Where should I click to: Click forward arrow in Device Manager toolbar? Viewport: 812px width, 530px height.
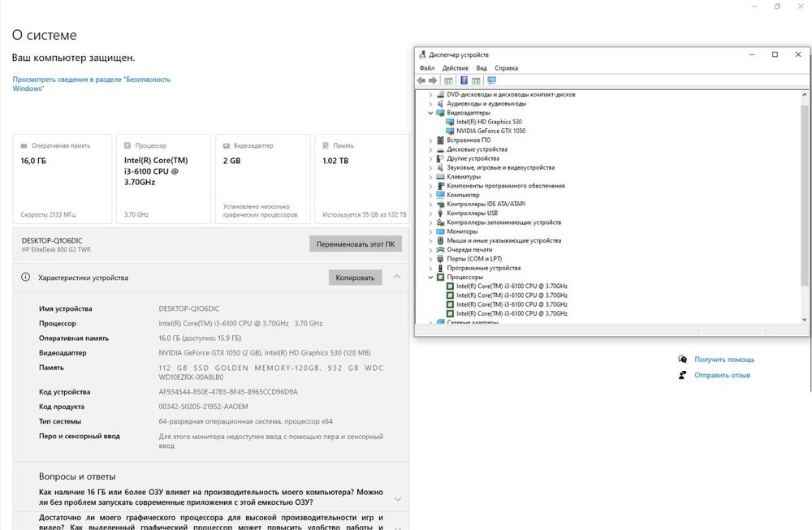pos(433,80)
